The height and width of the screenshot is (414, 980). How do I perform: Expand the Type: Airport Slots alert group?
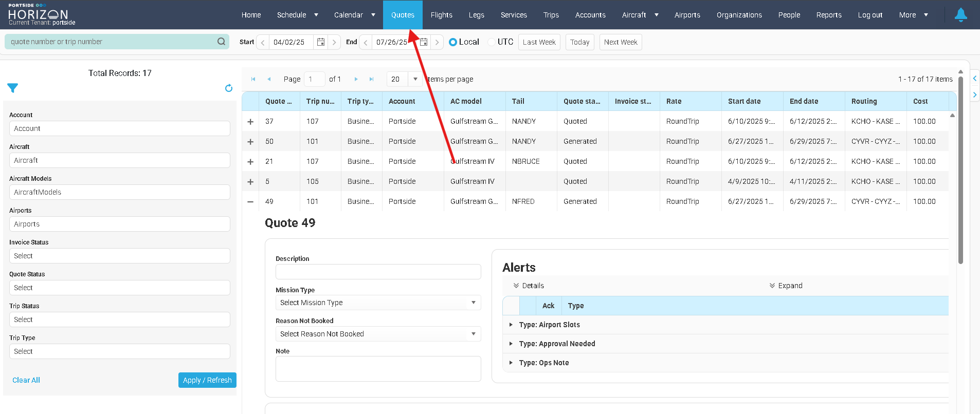[x=511, y=325]
